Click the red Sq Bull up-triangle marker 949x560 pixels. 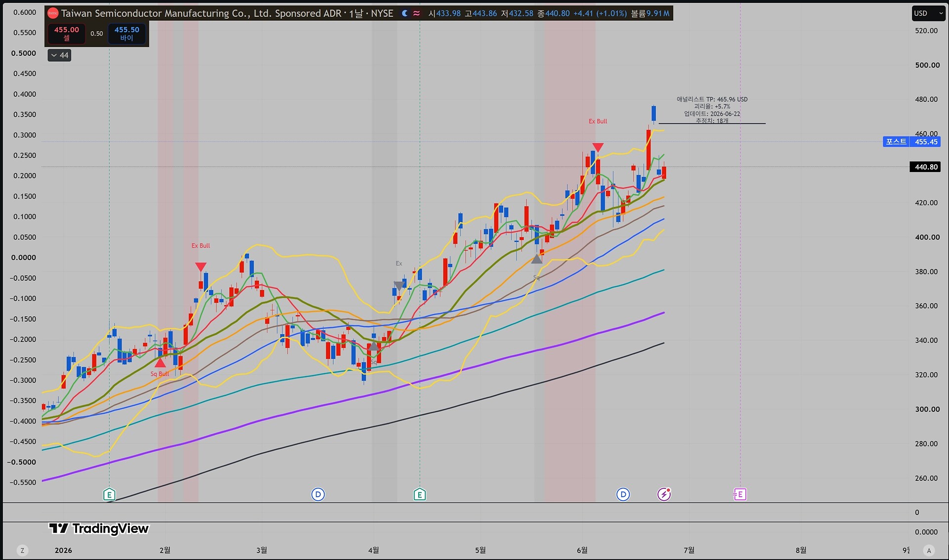[160, 363]
